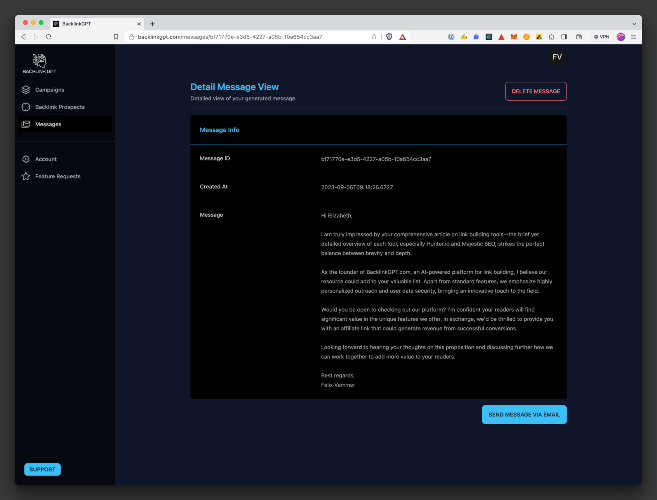
Task: Open Feature Requests page
Action: [58, 176]
